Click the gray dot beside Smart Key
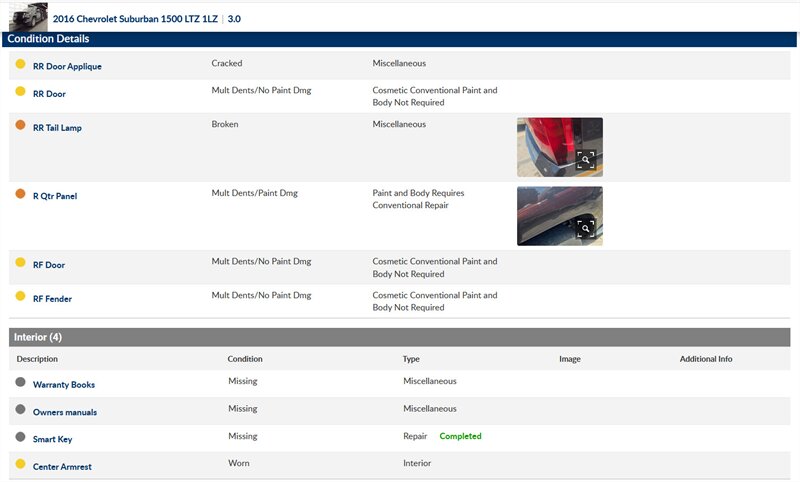 pyautogui.click(x=20, y=437)
